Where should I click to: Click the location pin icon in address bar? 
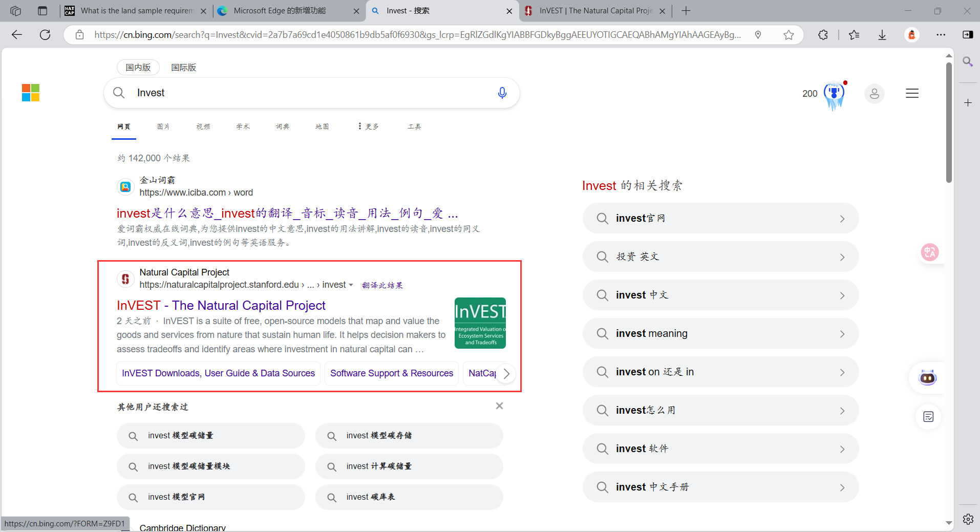click(x=758, y=35)
